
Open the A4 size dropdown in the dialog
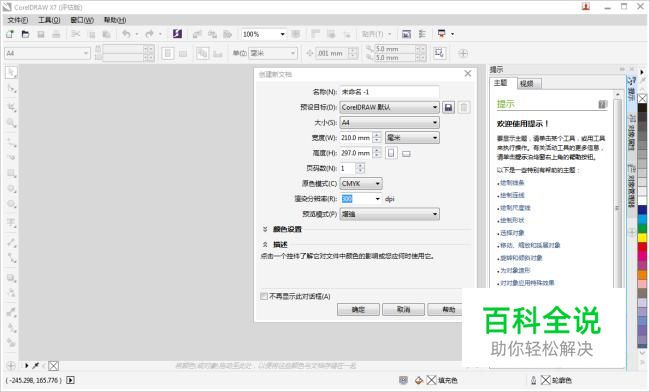coord(389,123)
